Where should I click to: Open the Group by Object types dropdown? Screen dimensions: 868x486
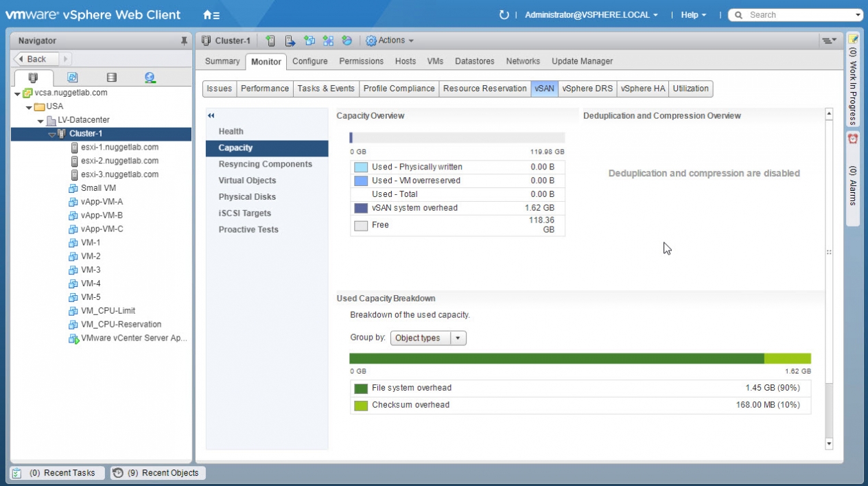point(428,338)
